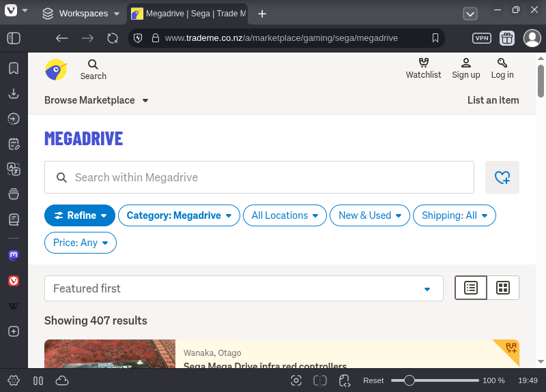This screenshot has width=546, height=392.
Task: Switch to gallery grid view layout
Action: pyautogui.click(x=503, y=288)
